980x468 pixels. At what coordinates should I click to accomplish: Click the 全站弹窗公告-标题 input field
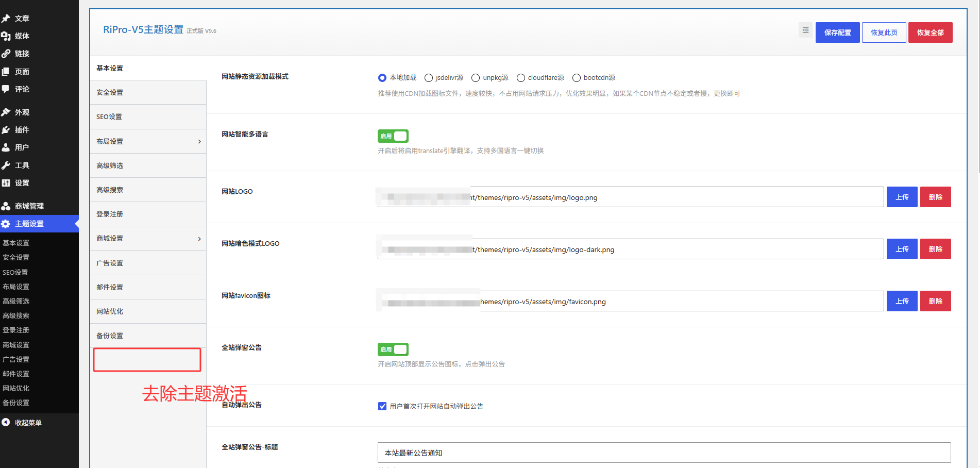tap(664, 453)
